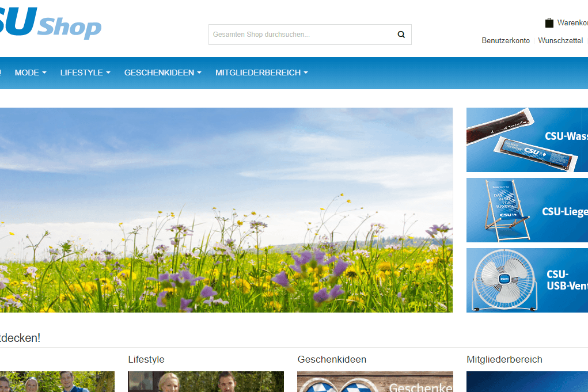This screenshot has width=588, height=392.
Task: Open the Lifestyle category image
Action: click(206, 382)
